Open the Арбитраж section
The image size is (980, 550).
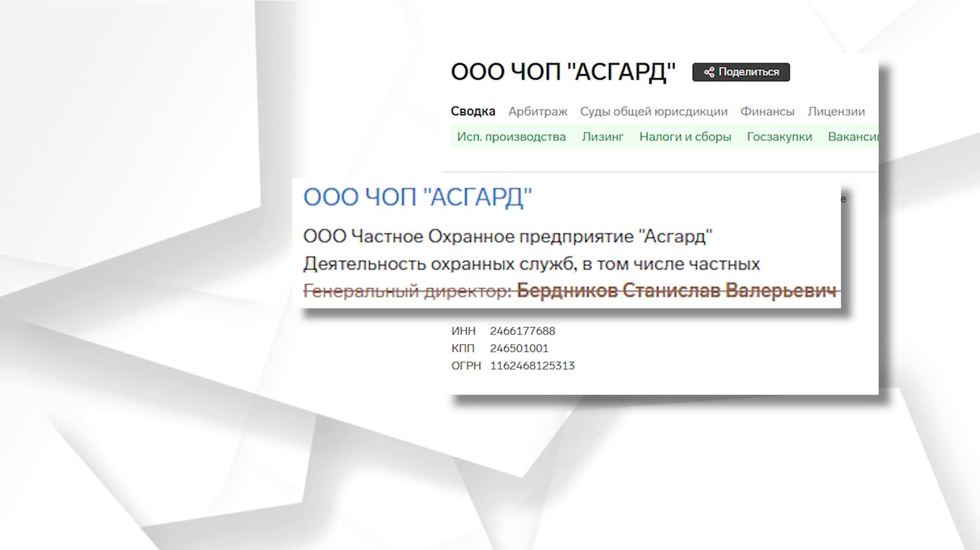pyautogui.click(x=537, y=111)
